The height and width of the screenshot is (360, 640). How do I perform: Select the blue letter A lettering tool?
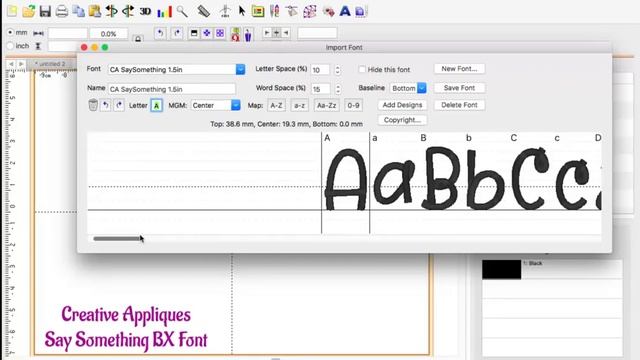(x=345, y=11)
